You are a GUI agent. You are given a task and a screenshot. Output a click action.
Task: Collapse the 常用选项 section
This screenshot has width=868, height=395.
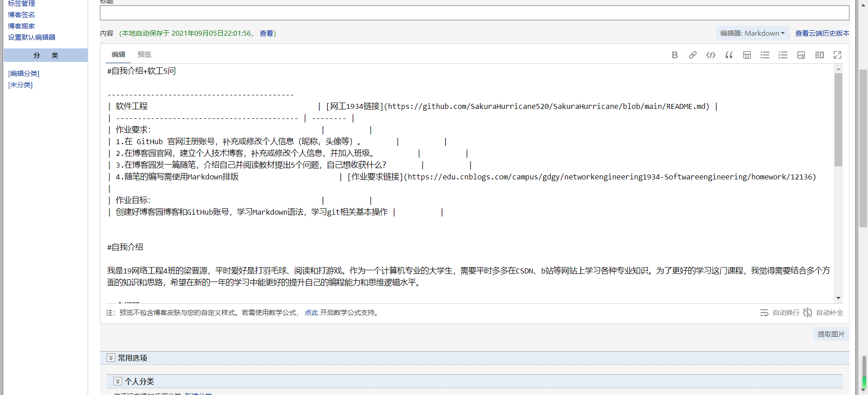111,357
